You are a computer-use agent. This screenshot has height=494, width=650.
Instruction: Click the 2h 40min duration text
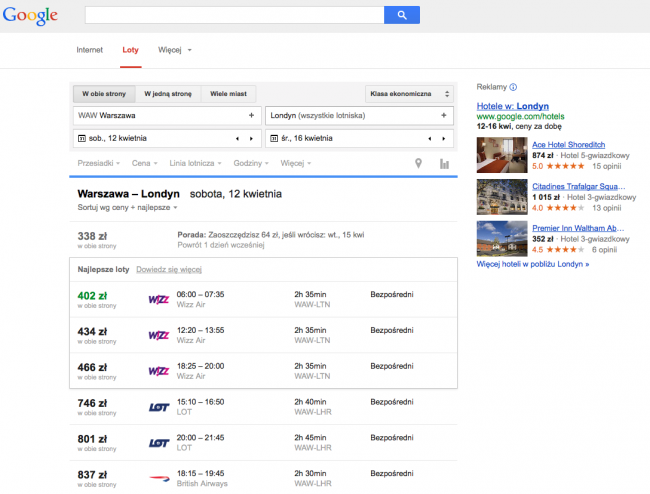[x=310, y=402]
